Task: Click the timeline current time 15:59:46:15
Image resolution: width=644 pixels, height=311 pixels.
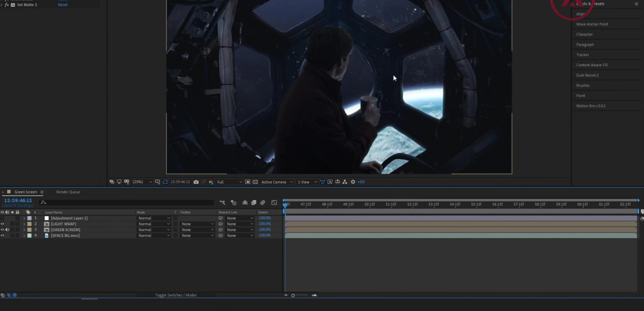Action: click(x=18, y=201)
